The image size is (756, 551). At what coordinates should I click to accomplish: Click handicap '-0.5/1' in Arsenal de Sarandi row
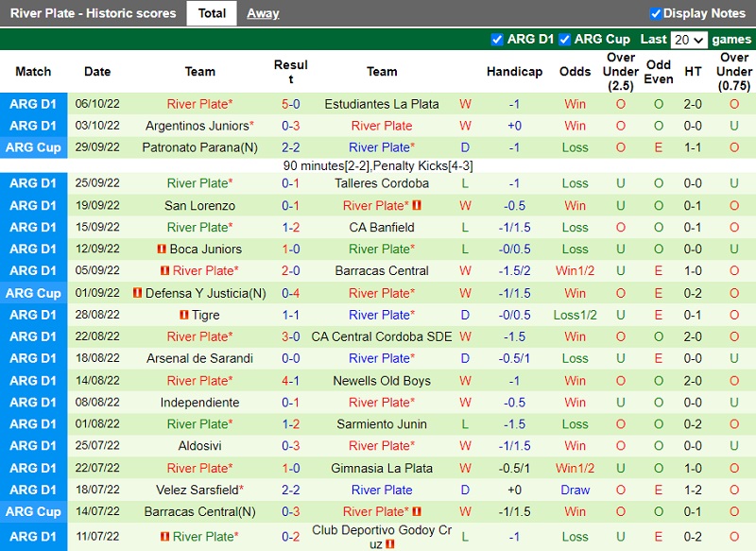(514, 358)
